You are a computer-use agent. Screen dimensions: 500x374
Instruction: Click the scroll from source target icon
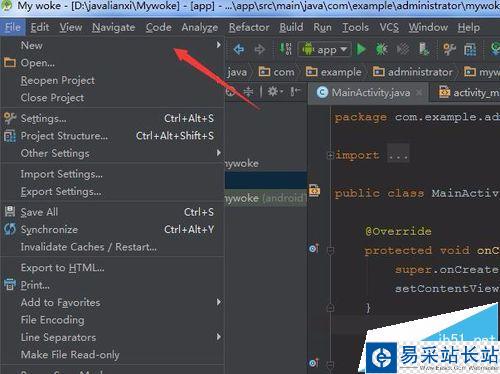tap(230, 91)
